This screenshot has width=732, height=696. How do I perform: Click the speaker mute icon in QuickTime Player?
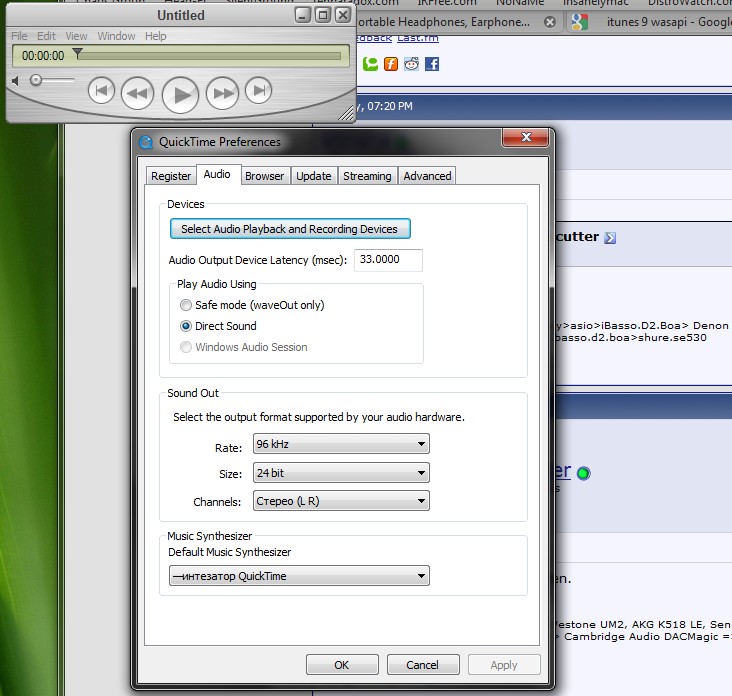tap(16, 81)
